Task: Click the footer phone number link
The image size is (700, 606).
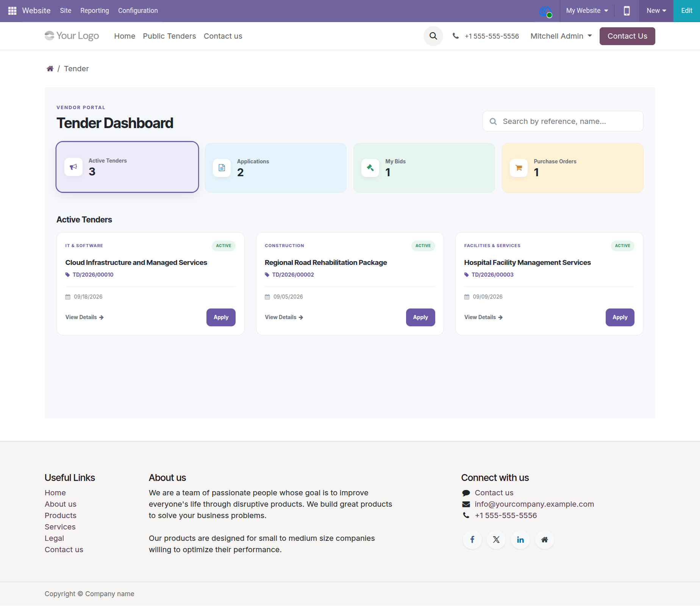Action: 506,515
